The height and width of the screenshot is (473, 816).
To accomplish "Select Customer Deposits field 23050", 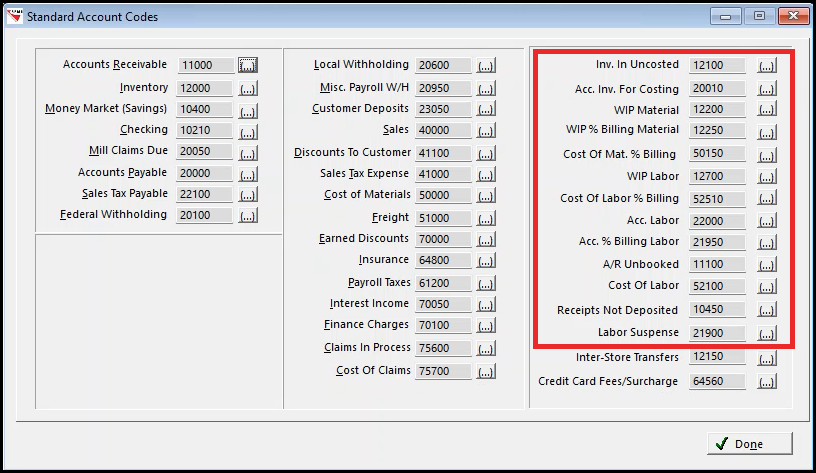I will pos(443,109).
